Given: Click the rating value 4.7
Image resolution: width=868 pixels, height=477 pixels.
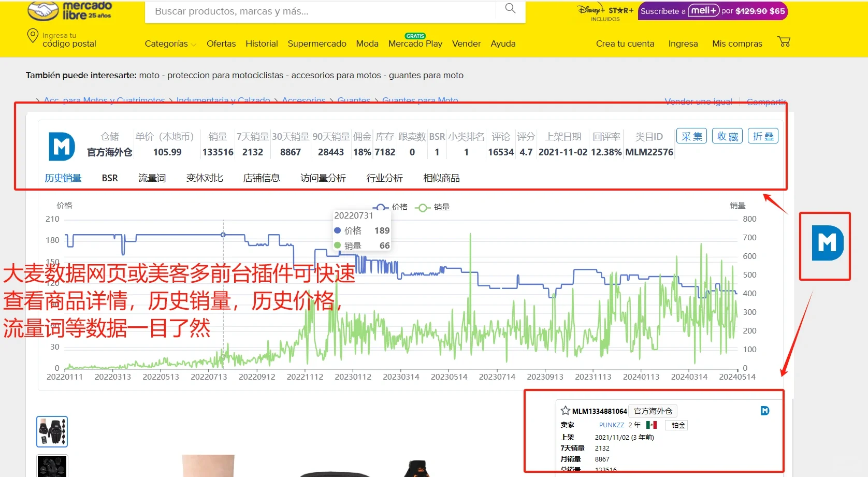Looking at the screenshot, I should [526, 152].
